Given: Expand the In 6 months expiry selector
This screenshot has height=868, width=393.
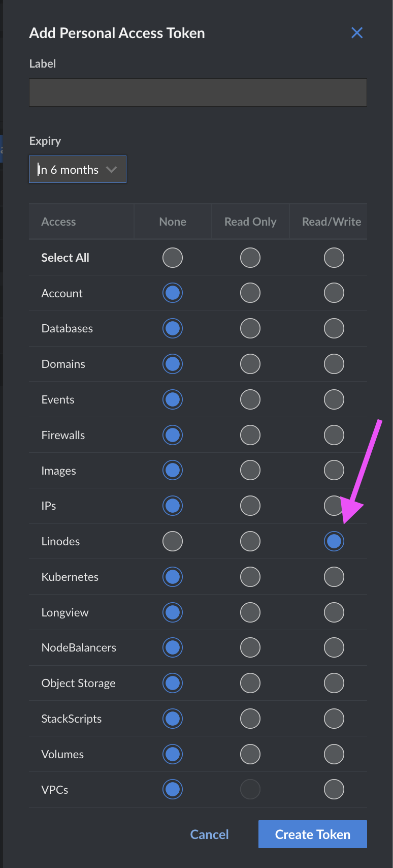Looking at the screenshot, I should click(77, 169).
